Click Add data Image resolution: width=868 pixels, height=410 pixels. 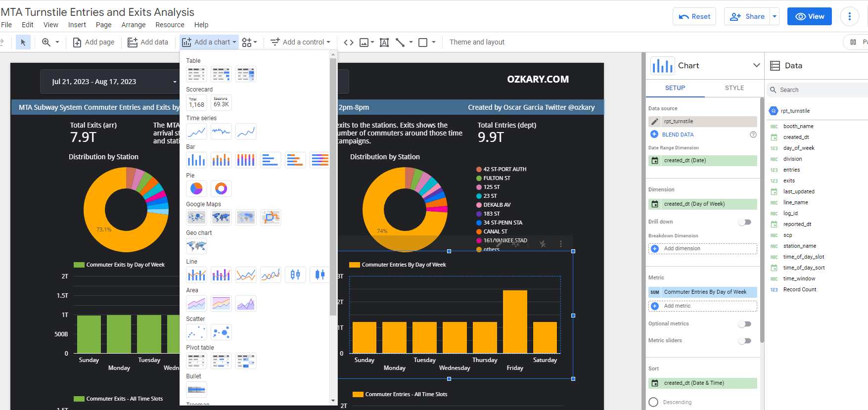[148, 43]
